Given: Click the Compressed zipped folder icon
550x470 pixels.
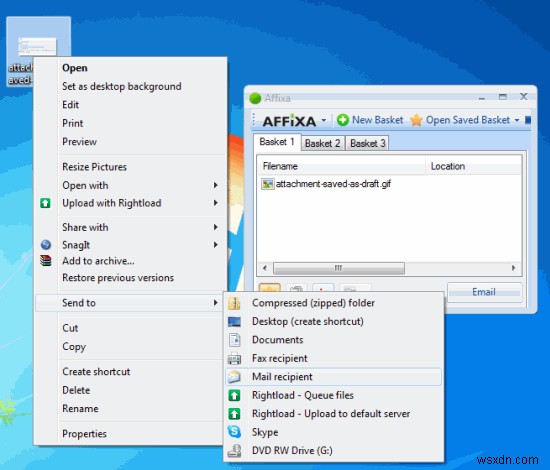Looking at the screenshot, I should 234,303.
